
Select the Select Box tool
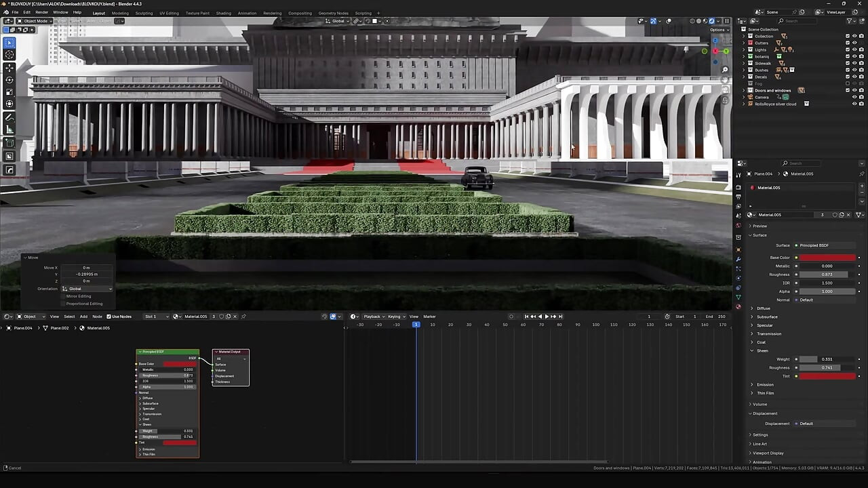(9, 43)
